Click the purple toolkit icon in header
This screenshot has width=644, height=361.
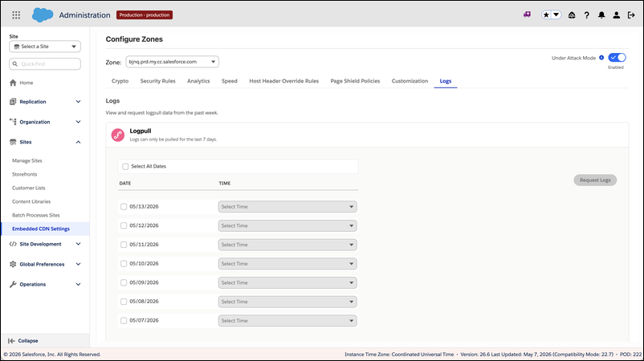[x=527, y=14]
